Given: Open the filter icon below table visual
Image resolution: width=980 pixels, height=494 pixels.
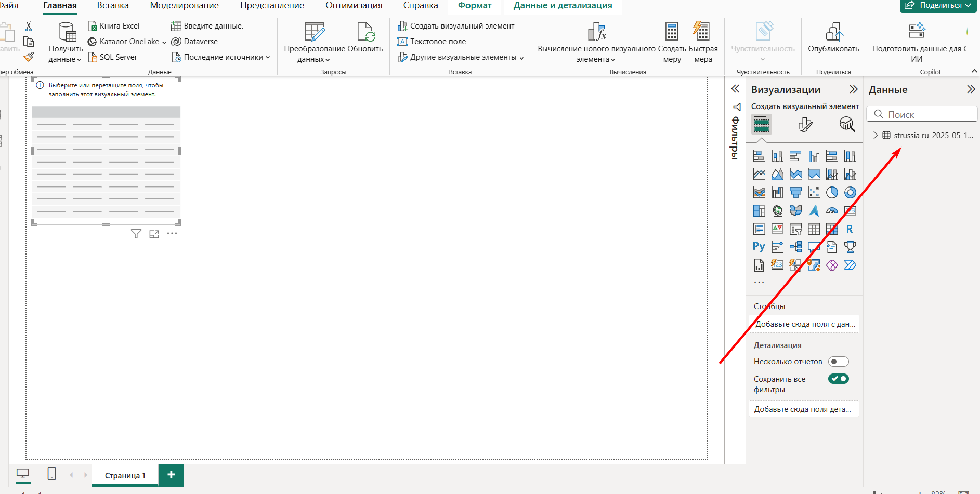Looking at the screenshot, I should coord(136,234).
